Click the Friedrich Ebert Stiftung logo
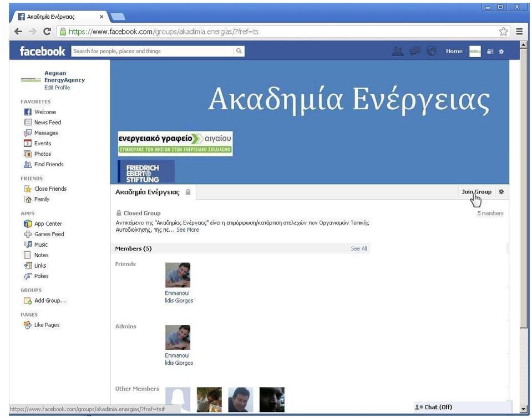Image resolution: width=532 pixels, height=418 pixels. (x=146, y=172)
